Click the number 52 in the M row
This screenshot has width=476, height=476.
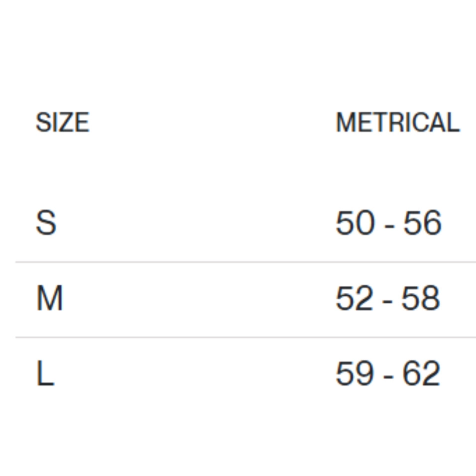pos(355,299)
